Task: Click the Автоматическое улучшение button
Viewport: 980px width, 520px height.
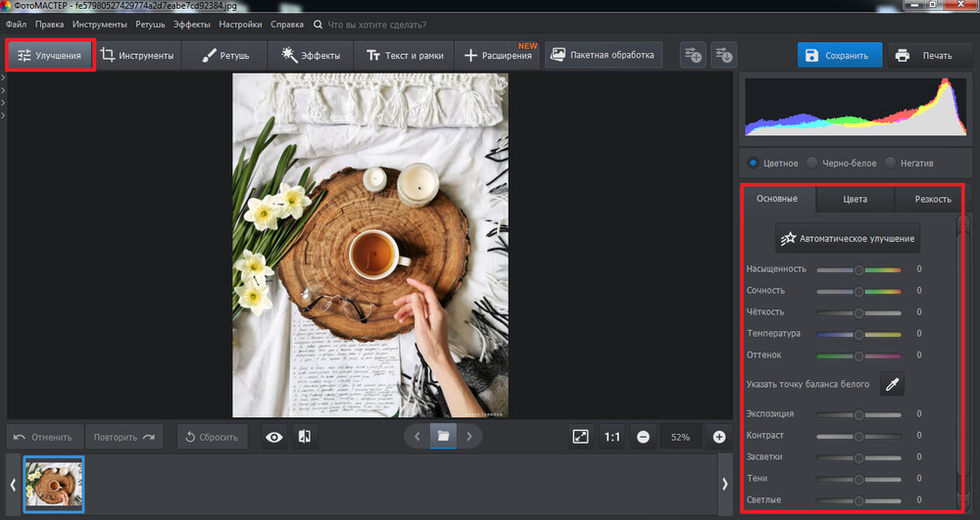Action: click(848, 238)
